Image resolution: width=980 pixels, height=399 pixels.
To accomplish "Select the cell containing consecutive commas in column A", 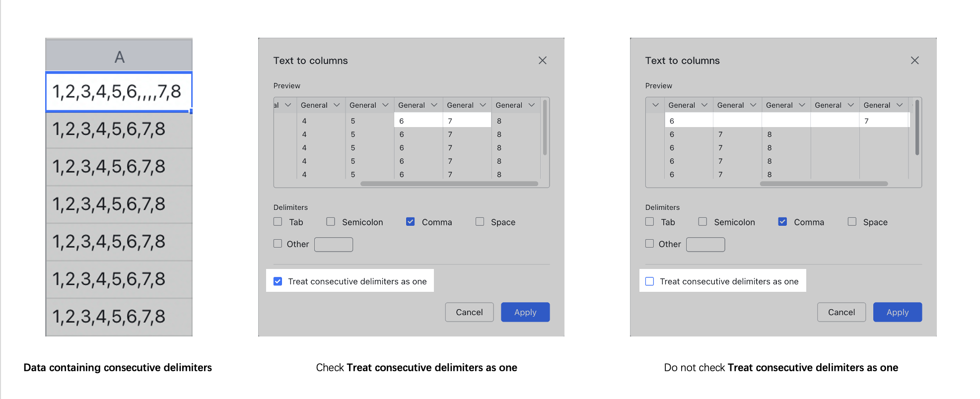I will coord(119,92).
